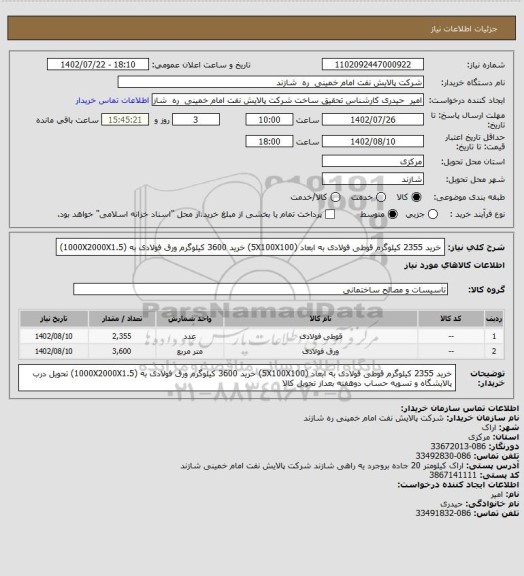Click the تاریخ نیاز column header
Image resolution: width=524 pixels, height=576 pixels.
[54, 318]
